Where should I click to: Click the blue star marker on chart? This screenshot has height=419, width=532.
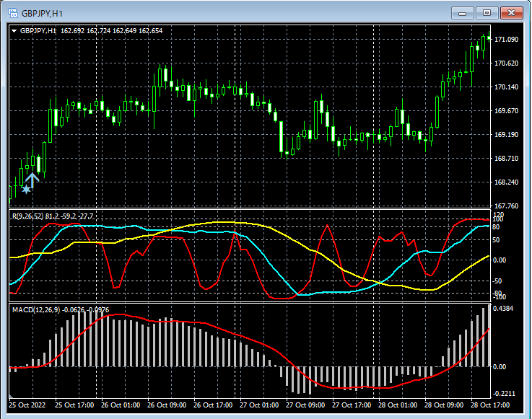27,190
